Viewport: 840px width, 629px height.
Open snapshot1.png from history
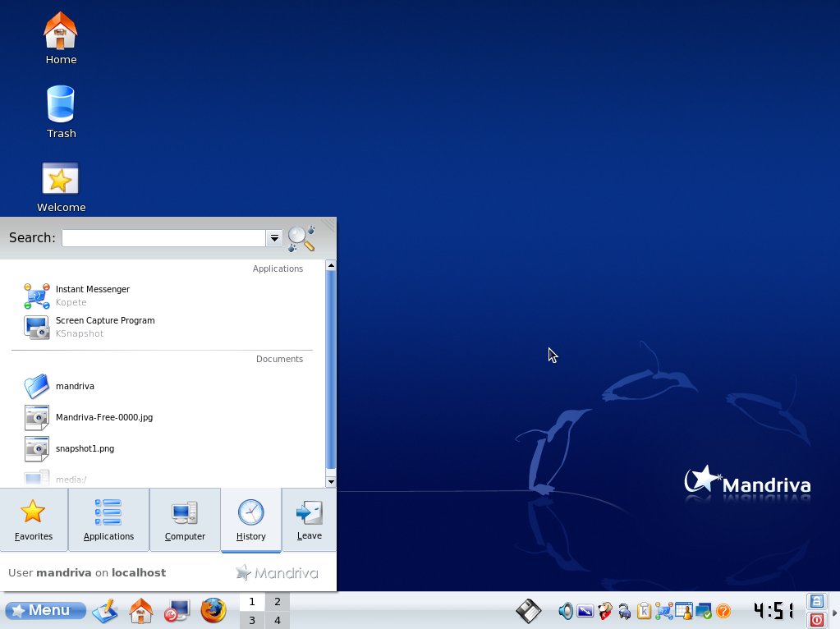click(70, 448)
